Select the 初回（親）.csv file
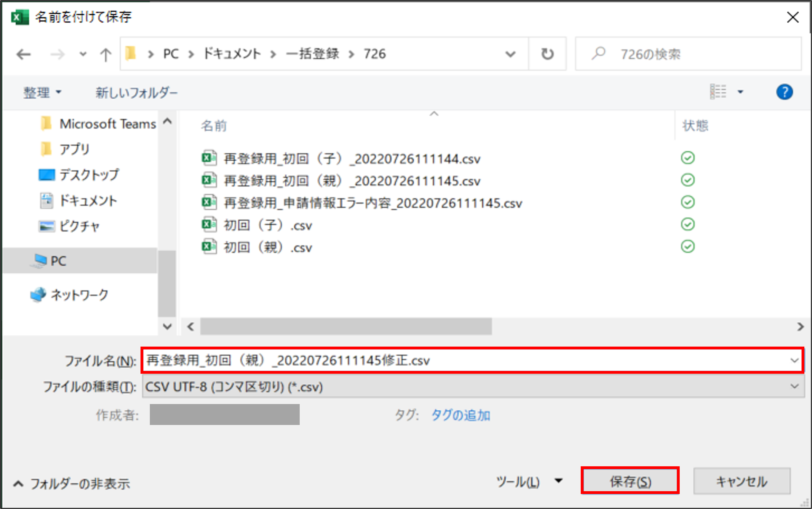 (x=267, y=248)
